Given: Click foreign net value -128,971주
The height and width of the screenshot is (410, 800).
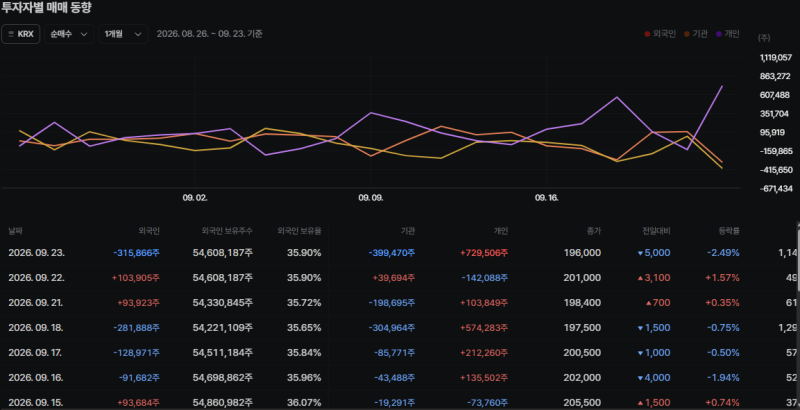Looking at the screenshot, I should pyautogui.click(x=137, y=353).
